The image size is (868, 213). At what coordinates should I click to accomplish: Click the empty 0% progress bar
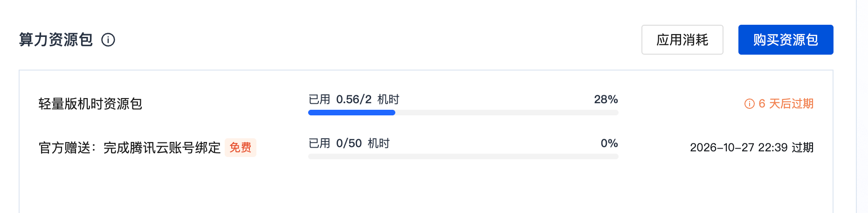point(463,156)
